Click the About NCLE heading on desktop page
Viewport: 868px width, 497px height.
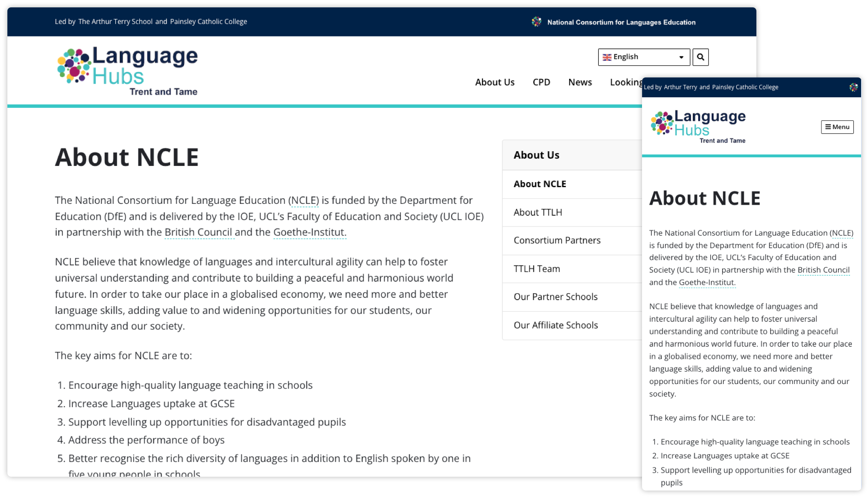(127, 157)
